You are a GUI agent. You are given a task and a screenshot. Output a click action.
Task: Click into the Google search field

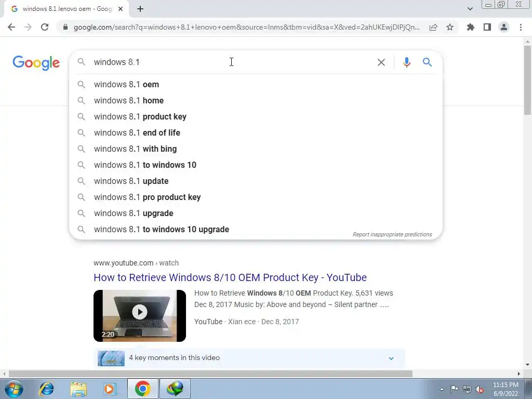coord(231,62)
